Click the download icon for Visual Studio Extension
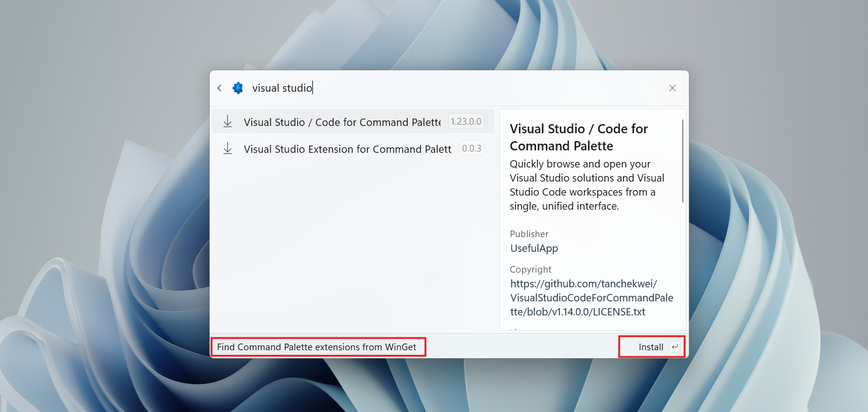868x412 pixels. tap(227, 148)
